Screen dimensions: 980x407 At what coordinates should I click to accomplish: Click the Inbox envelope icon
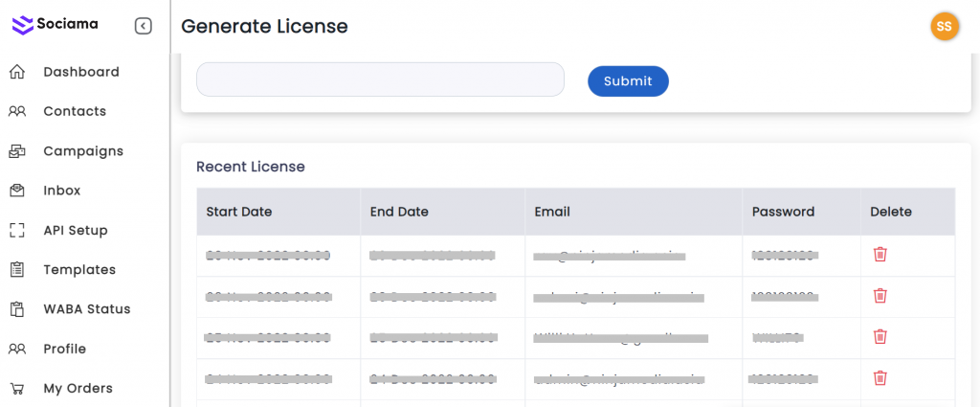pos(17,191)
